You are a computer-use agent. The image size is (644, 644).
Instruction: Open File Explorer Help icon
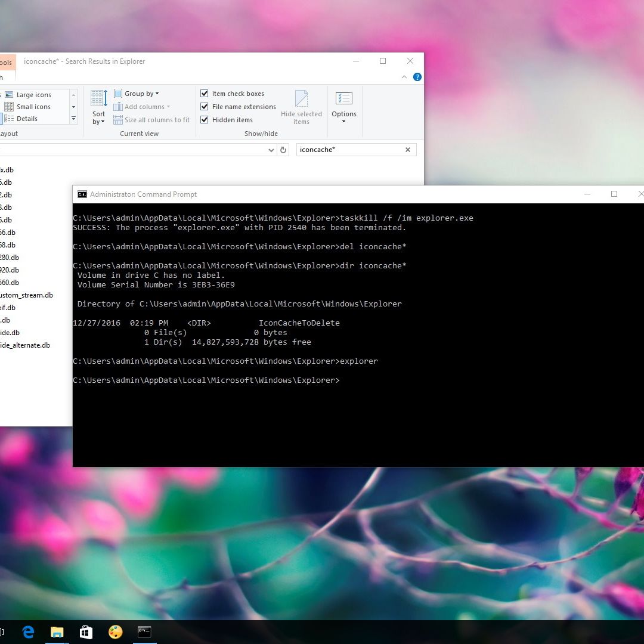point(417,77)
